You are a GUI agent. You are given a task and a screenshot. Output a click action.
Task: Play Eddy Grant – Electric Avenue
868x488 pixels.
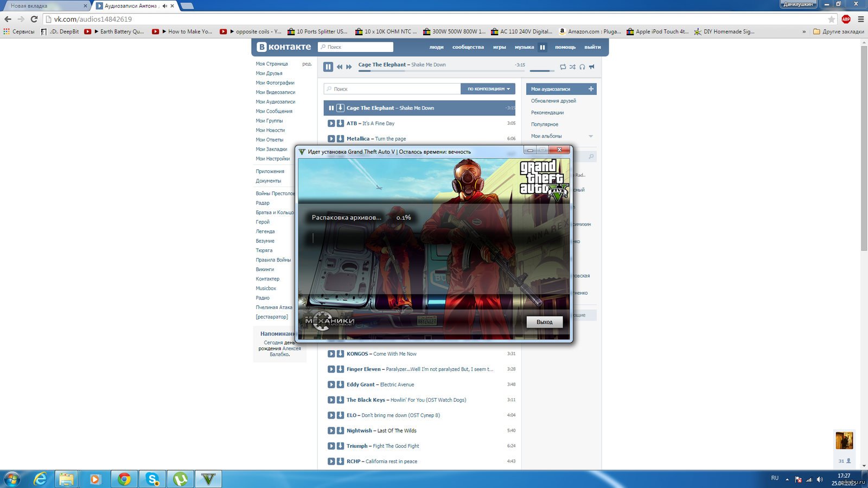(331, 384)
